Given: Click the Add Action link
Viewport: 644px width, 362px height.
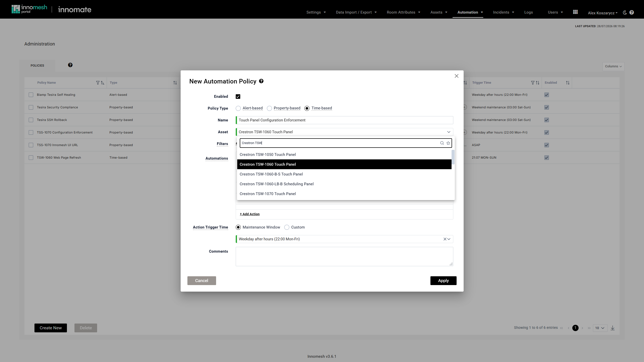Looking at the screenshot, I should point(250,214).
